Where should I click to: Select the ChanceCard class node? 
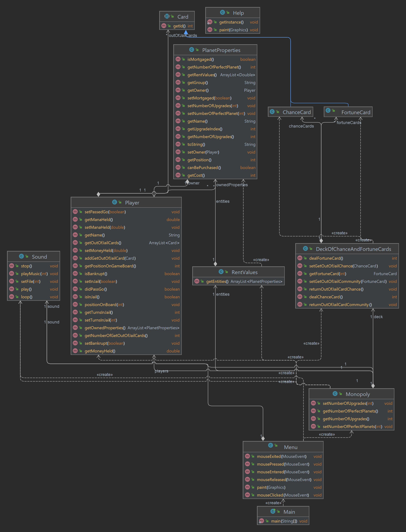pyautogui.click(x=297, y=112)
